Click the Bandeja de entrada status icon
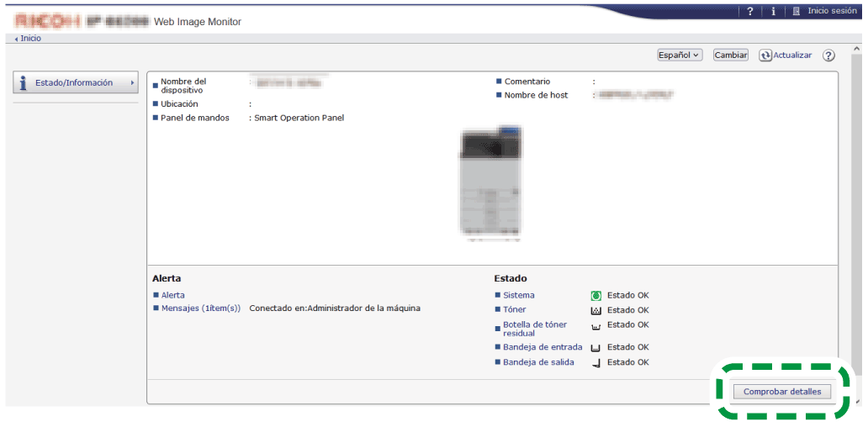 click(x=596, y=348)
